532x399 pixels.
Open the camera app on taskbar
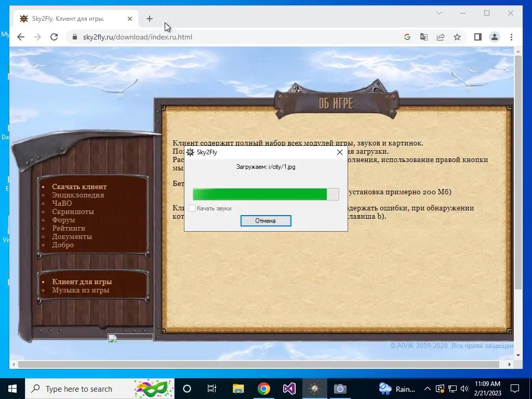(340, 389)
